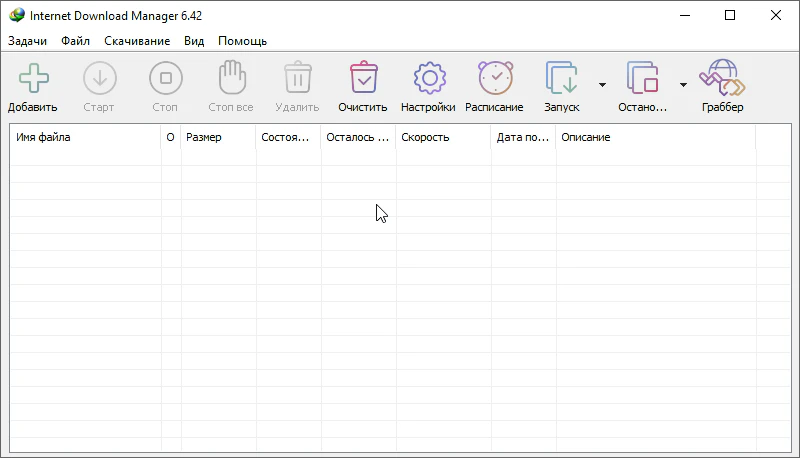
Task: Click the Запуск queue start icon
Action: coord(561,78)
